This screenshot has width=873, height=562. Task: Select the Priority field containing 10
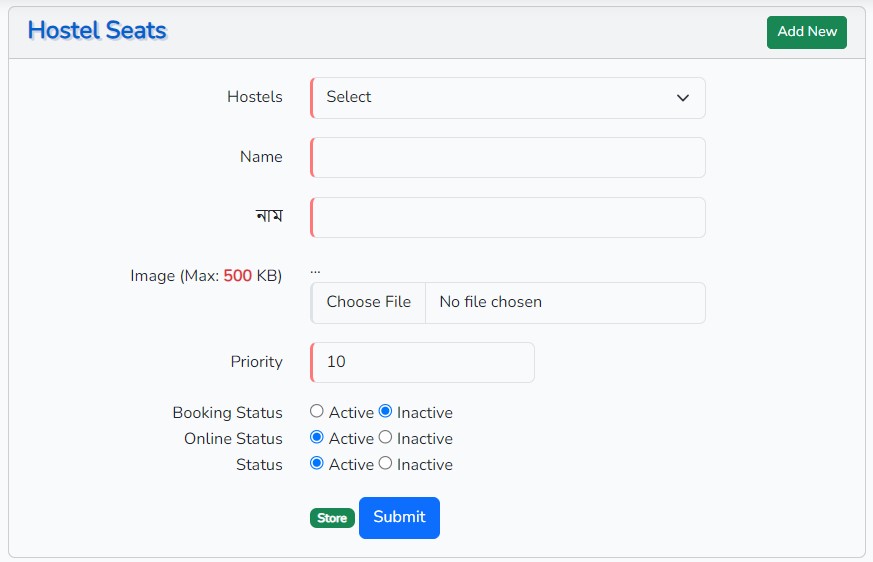coord(422,362)
